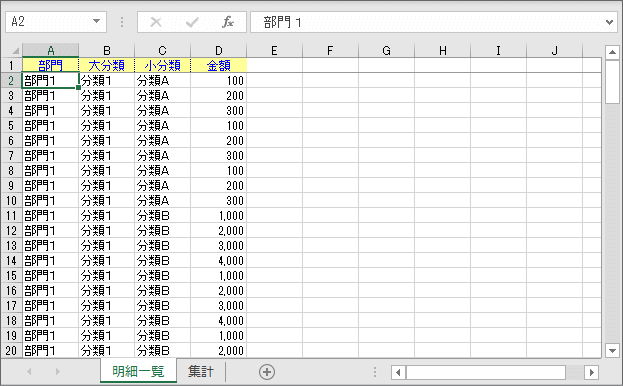
Task: Click horizontal scrollbar left arrow
Action: click(398, 372)
